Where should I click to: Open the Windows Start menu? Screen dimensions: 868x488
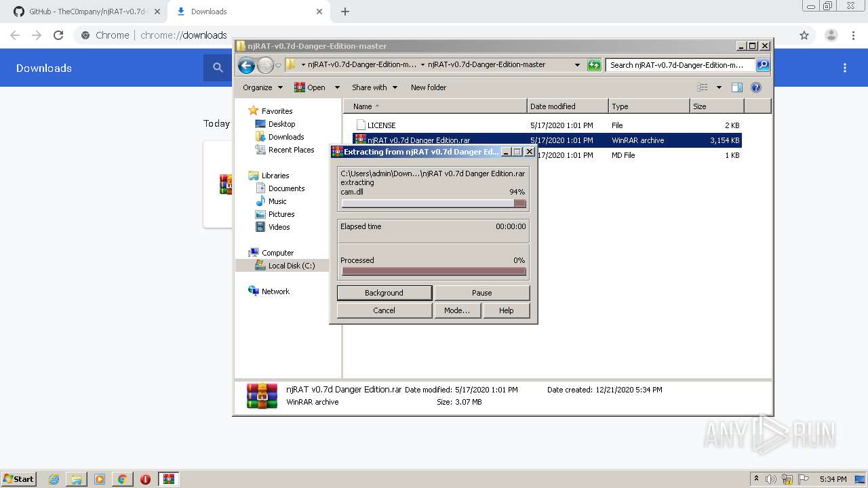[x=19, y=479]
